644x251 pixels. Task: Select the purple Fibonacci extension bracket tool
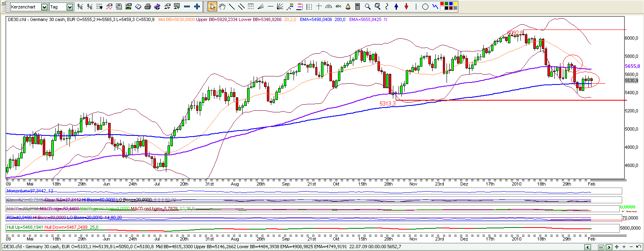[x=300, y=7]
